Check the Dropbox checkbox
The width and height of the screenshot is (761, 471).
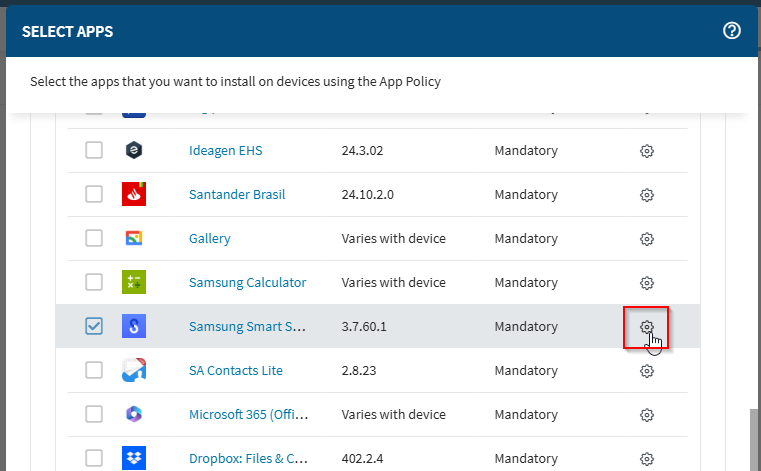click(94, 458)
